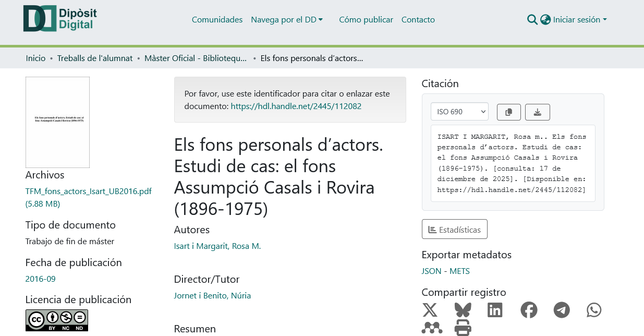Image resolution: width=644 pixels, height=336 pixels.
Task: Expand the Navega por el DD menu
Action: click(287, 20)
